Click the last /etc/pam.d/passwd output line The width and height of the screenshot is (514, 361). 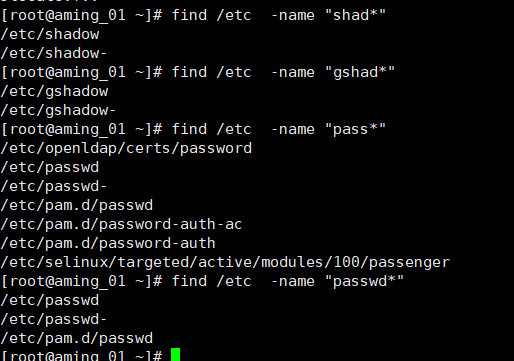77,338
